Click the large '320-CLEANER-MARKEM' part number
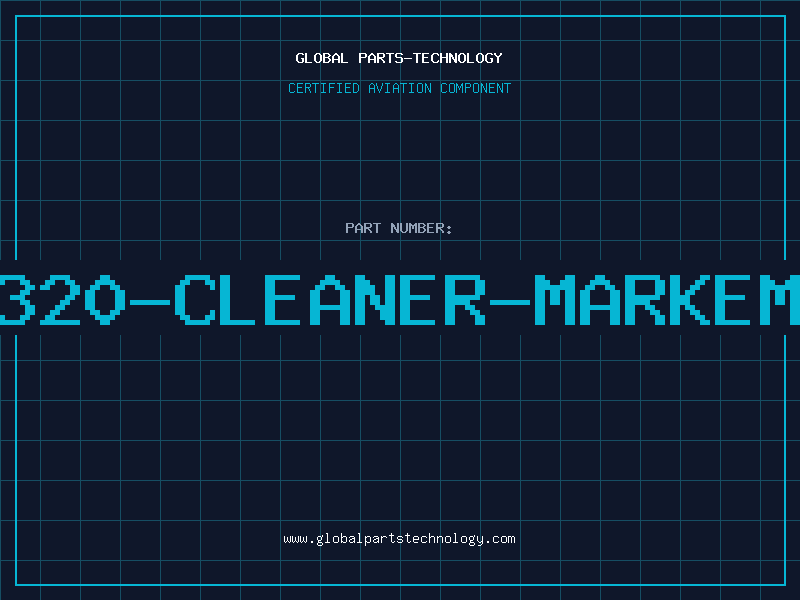The image size is (800, 600). (x=400, y=299)
